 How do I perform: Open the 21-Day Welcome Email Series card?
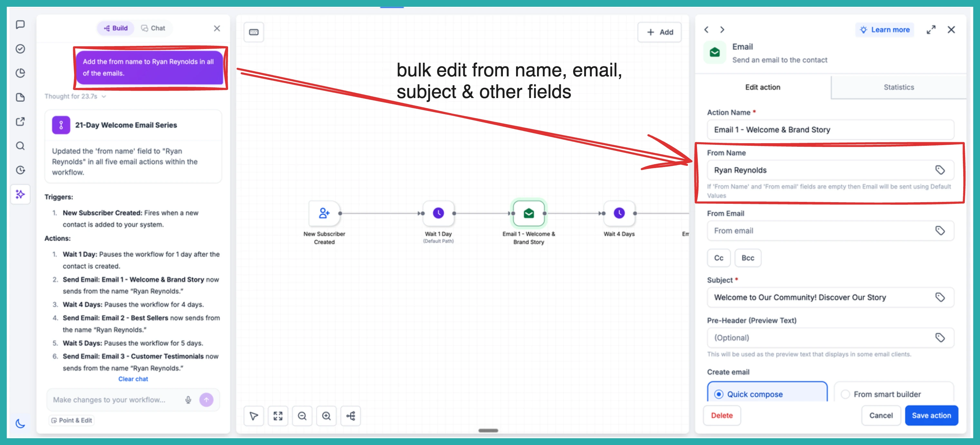133,146
